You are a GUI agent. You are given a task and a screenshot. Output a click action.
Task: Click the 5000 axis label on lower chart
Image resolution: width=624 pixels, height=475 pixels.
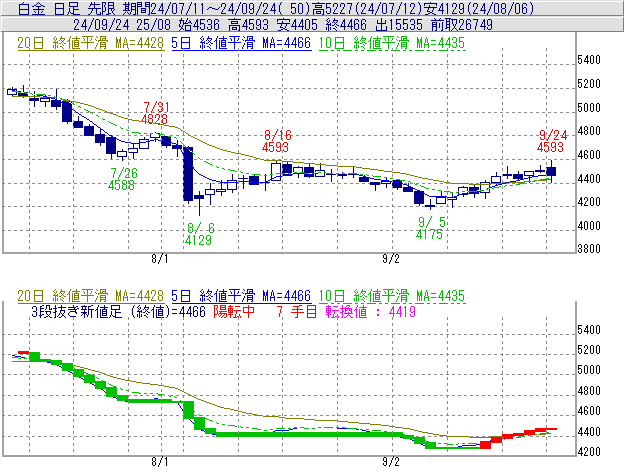(x=589, y=370)
